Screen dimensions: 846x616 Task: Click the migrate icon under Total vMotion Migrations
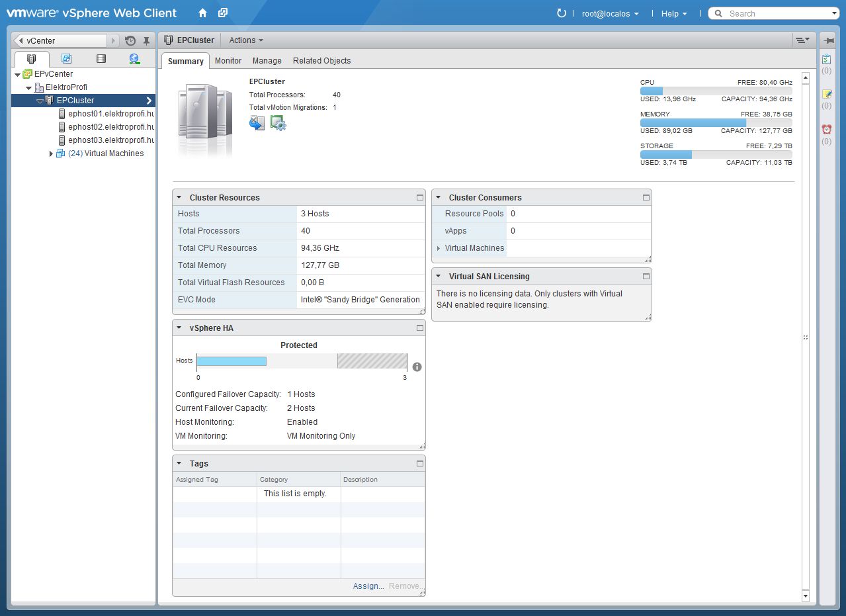point(257,123)
